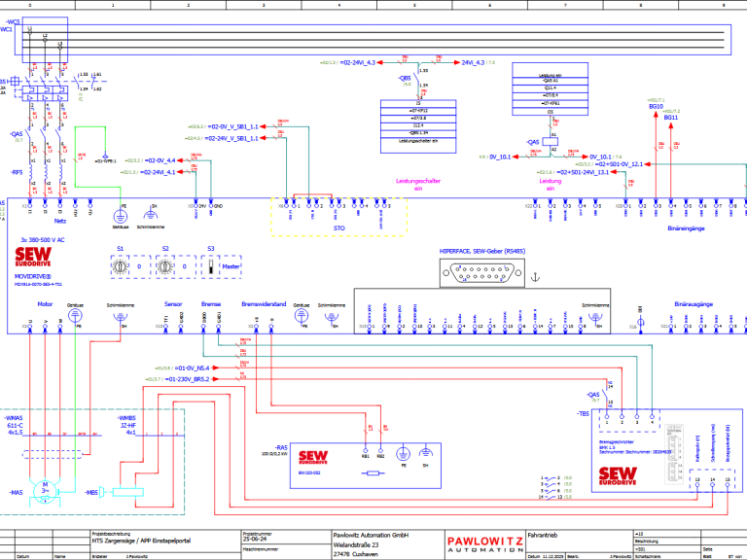This screenshot has height=560, width=747.
Task: Click the S1 rotary switch symbol
Action: pos(122,265)
